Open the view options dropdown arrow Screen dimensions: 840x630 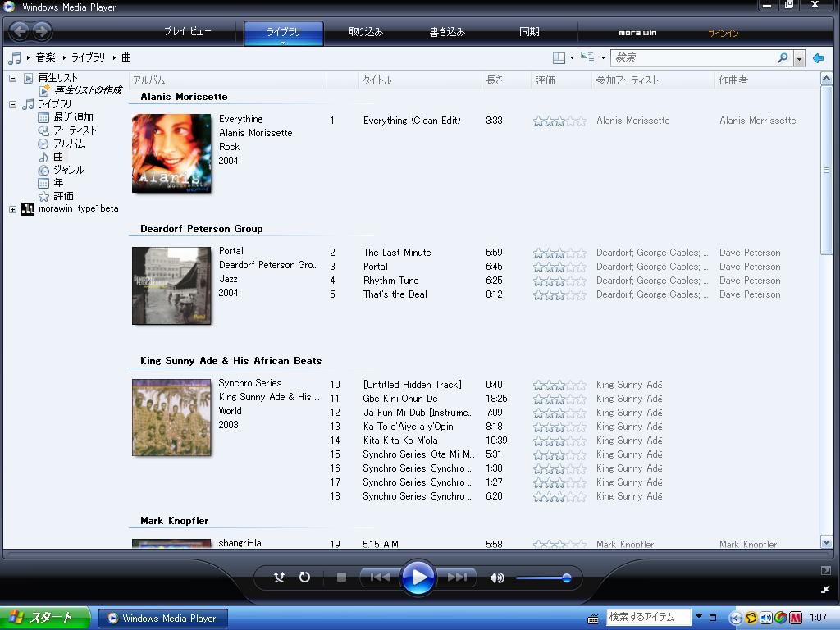(603, 58)
